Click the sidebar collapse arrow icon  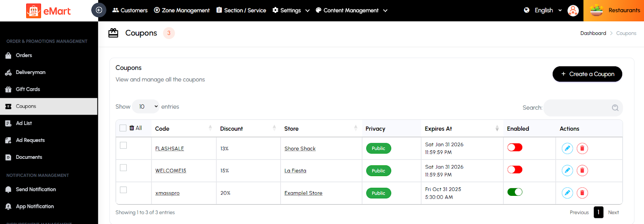(x=99, y=10)
